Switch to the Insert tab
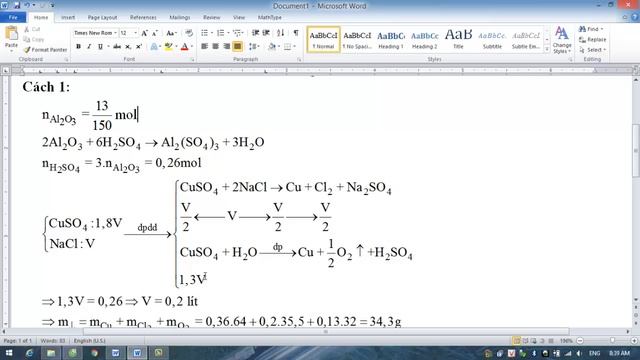Image resolution: width=640 pixels, height=360 pixels. click(68, 18)
